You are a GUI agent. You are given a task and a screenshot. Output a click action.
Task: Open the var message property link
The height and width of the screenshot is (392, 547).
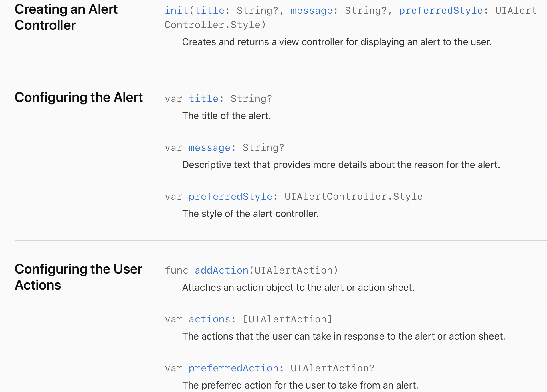tap(209, 148)
